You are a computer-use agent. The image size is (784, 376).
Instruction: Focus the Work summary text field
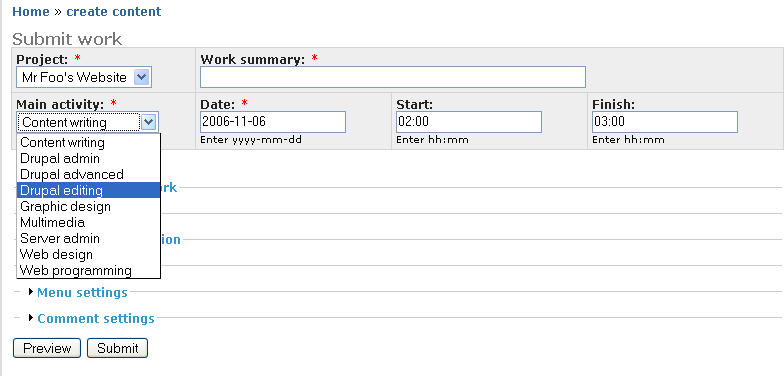coord(393,77)
